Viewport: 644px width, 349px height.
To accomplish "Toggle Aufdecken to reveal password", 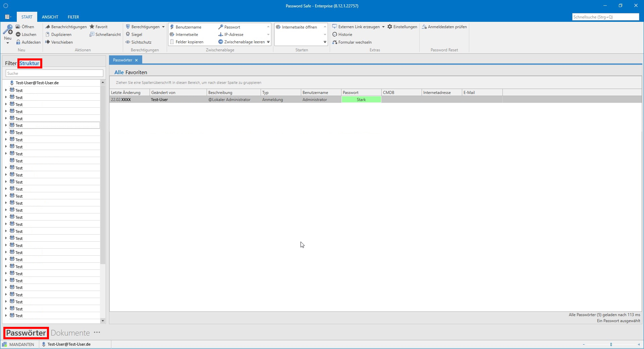I will coord(18,42).
